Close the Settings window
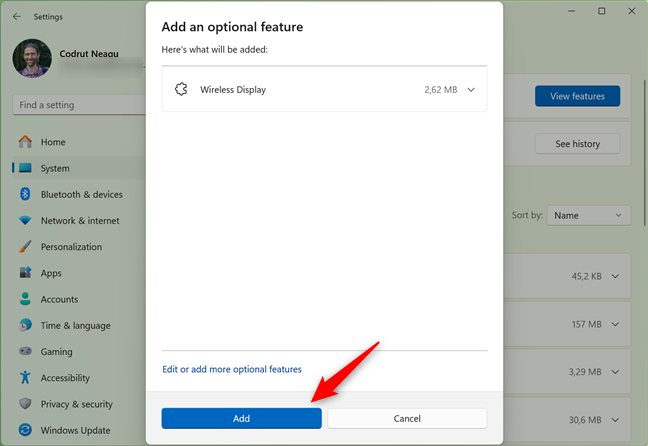The height and width of the screenshot is (446, 648). coord(631,11)
